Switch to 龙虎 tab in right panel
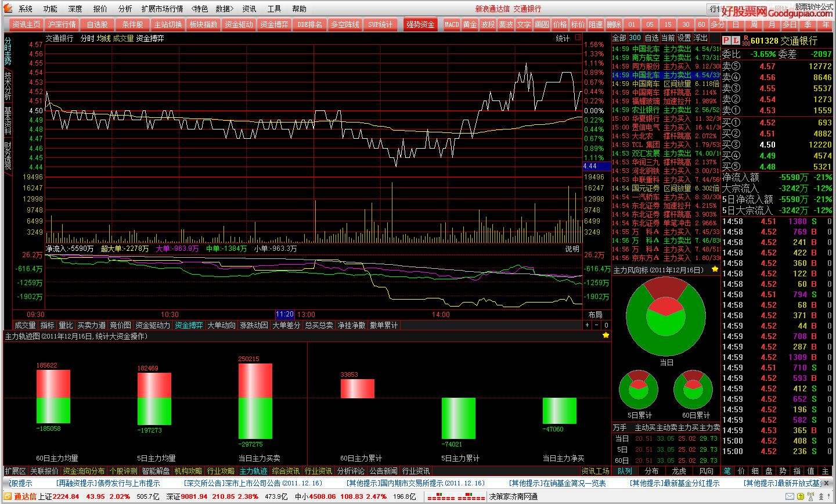 coord(679,471)
